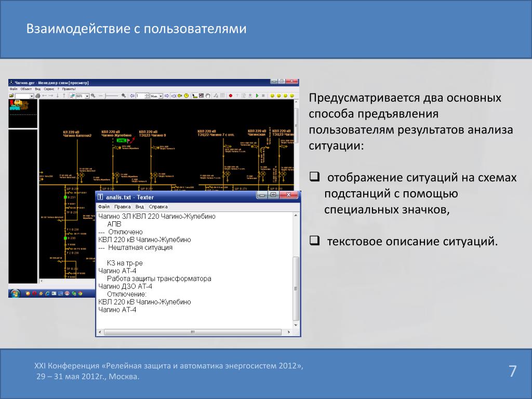Click Texter scroll down arrow
The width and height of the screenshot is (532, 399).
pyautogui.click(x=296, y=325)
